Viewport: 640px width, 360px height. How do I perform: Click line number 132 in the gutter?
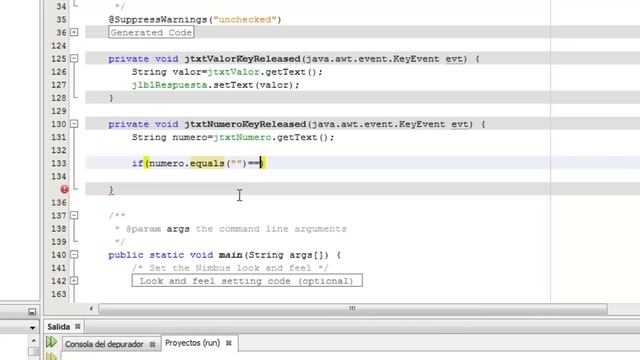[x=59, y=150]
